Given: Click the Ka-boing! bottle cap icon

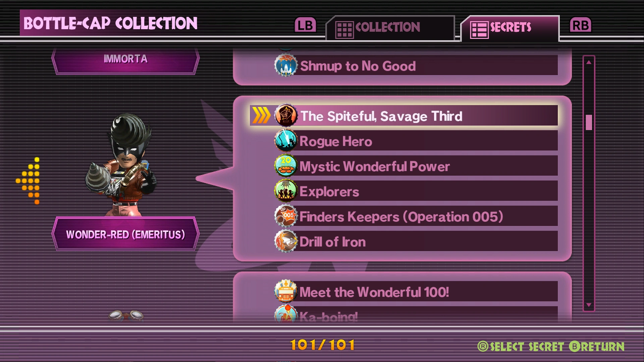Looking at the screenshot, I should pyautogui.click(x=286, y=314).
